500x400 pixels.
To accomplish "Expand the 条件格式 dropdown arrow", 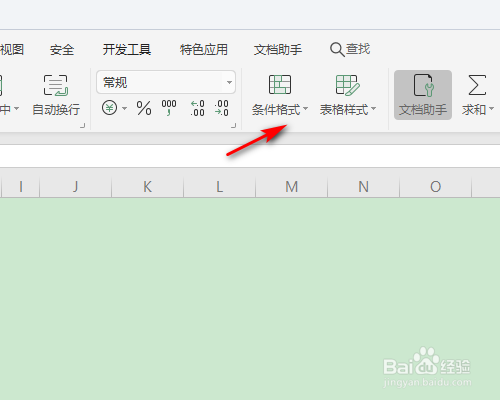I will [x=305, y=108].
